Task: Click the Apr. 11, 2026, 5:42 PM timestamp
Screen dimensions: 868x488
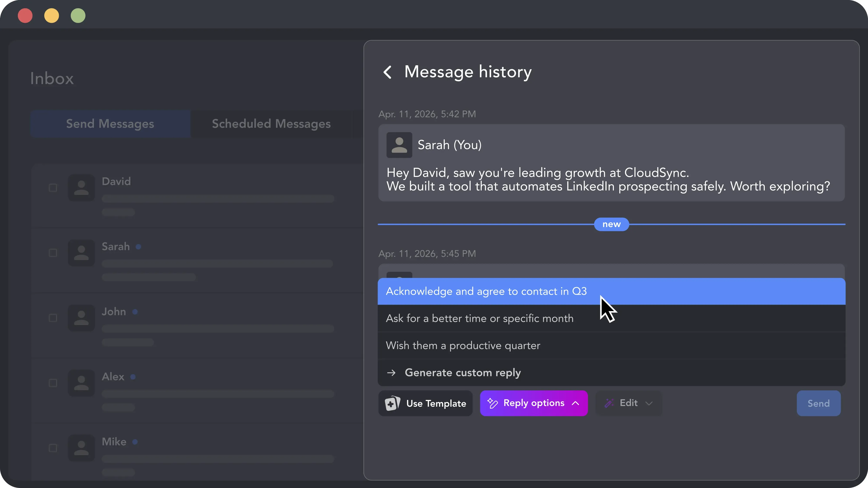Action: pos(427,114)
